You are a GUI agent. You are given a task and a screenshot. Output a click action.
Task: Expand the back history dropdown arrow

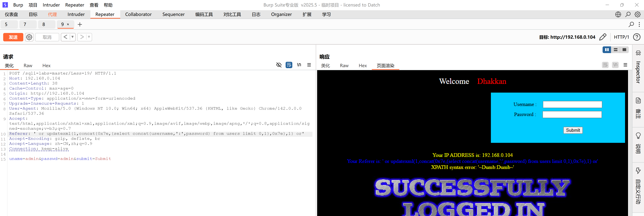[72, 37]
